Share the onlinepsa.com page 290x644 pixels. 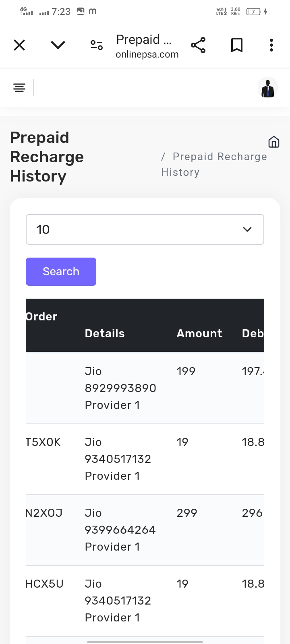coord(198,45)
